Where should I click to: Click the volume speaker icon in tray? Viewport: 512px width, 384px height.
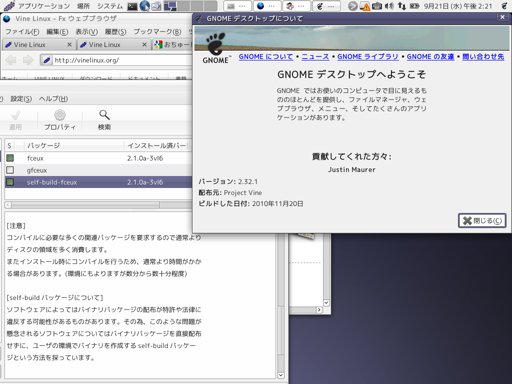pyautogui.click(x=389, y=6)
